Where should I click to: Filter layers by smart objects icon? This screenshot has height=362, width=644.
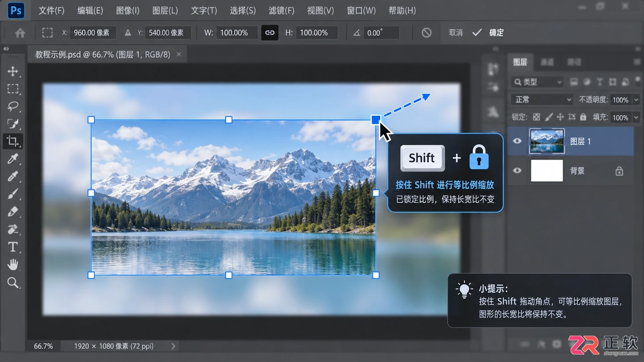click(x=625, y=82)
